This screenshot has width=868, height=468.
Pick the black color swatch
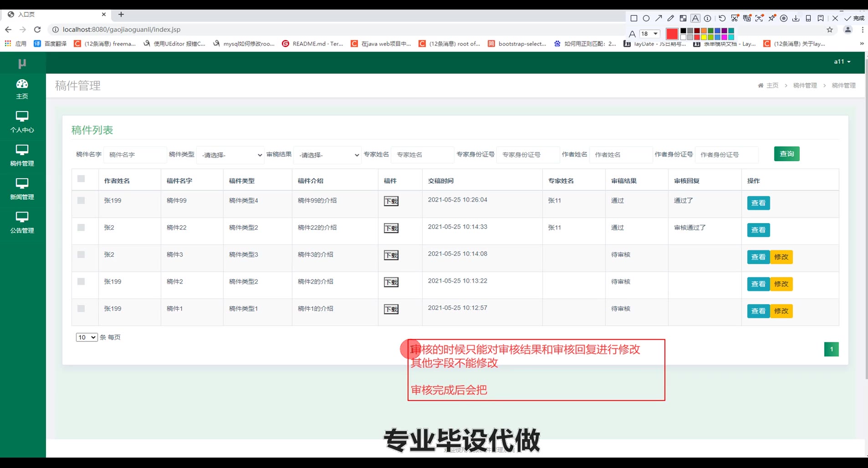[x=683, y=31]
